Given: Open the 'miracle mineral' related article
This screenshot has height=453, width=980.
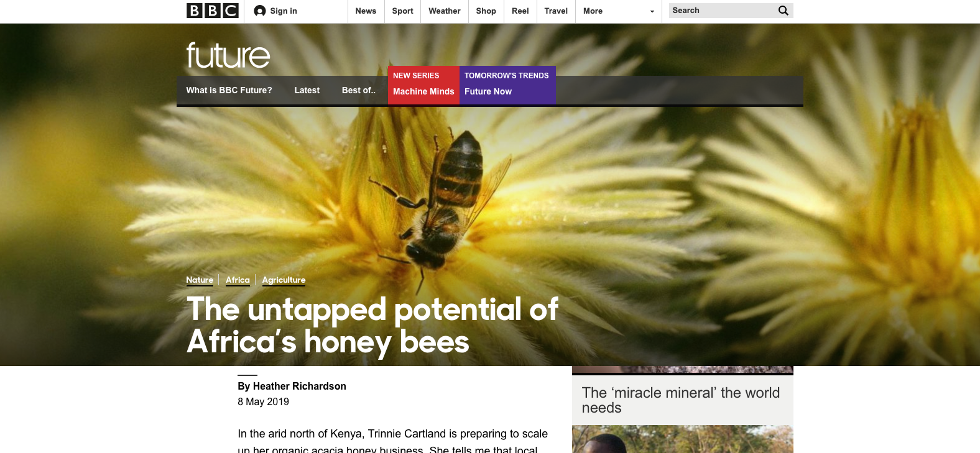Looking at the screenshot, I should tap(680, 400).
